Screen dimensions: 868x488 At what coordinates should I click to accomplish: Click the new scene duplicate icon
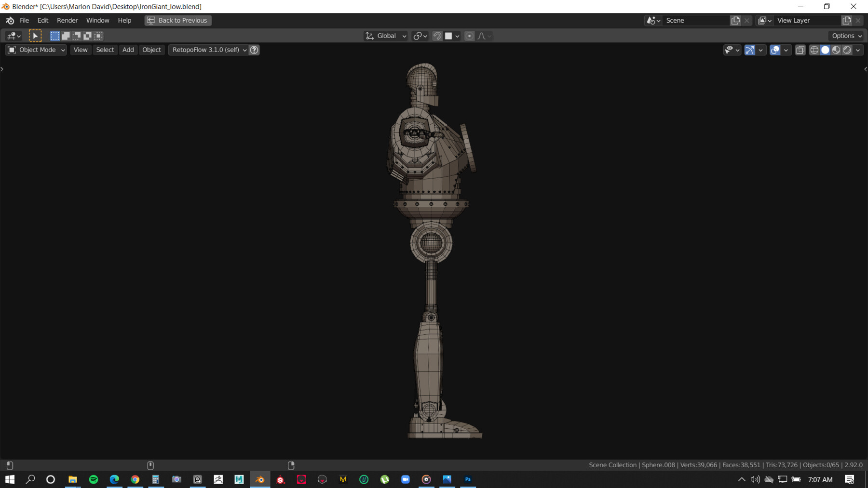click(x=735, y=20)
